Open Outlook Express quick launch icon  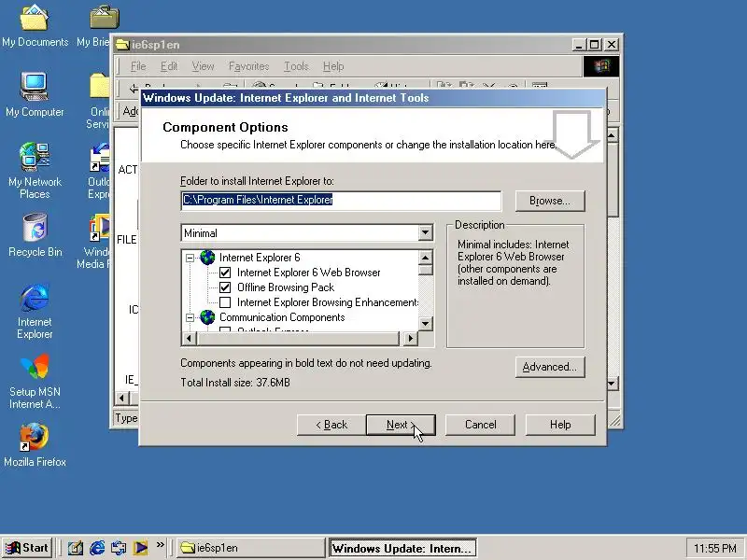119,548
